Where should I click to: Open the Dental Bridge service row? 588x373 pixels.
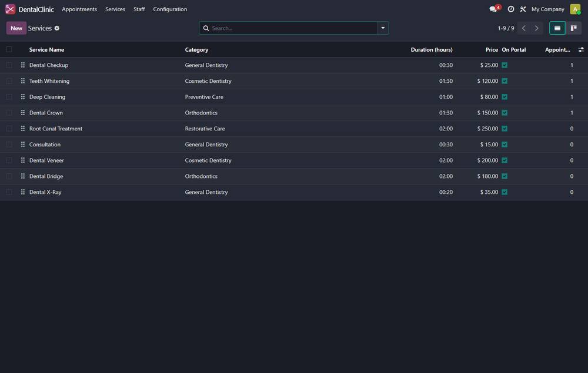294,176
